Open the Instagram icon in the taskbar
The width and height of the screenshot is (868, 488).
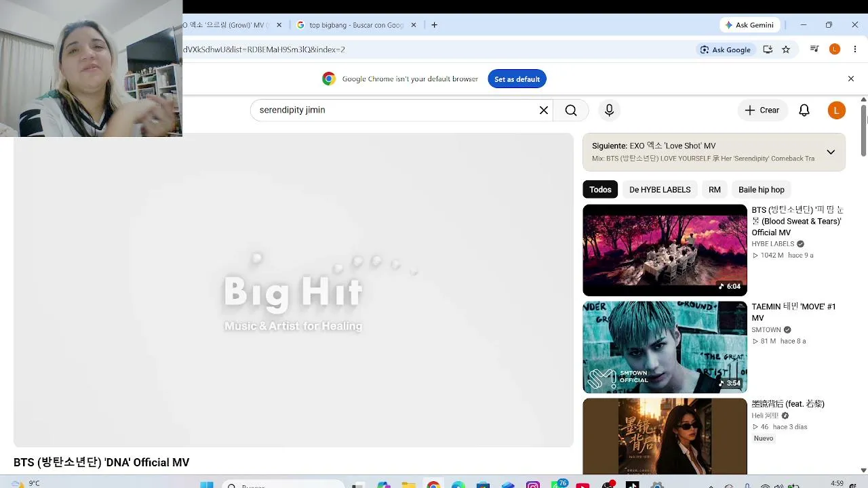click(x=533, y=485)
